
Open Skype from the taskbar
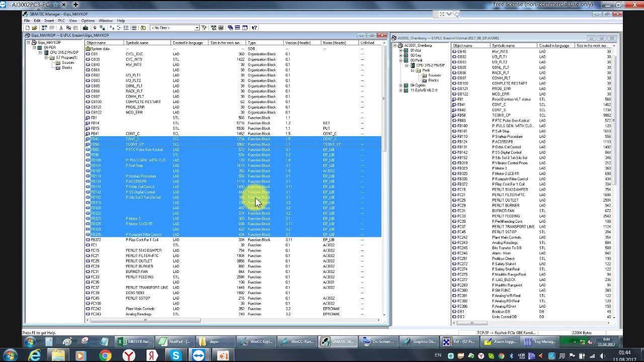pos(176,355)
